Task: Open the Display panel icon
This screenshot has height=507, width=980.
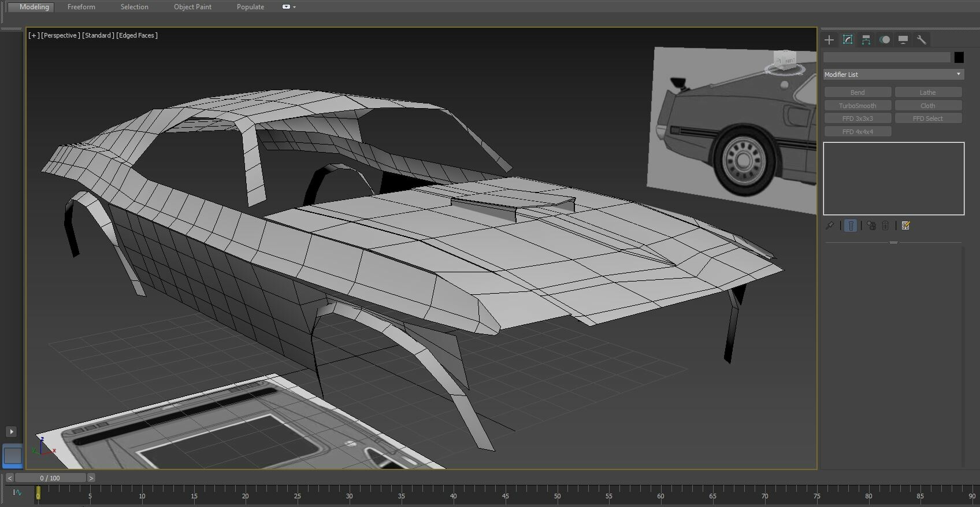Action: (903, 40)
